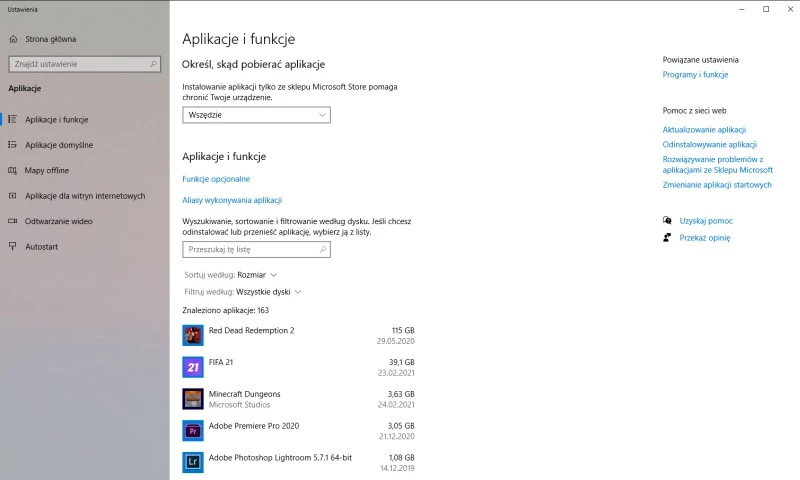The height and width of the screenshot is (480, 800).
Task: Click the 3,63 GB size value
Action: pyautogui.click(x=401, y=394)
